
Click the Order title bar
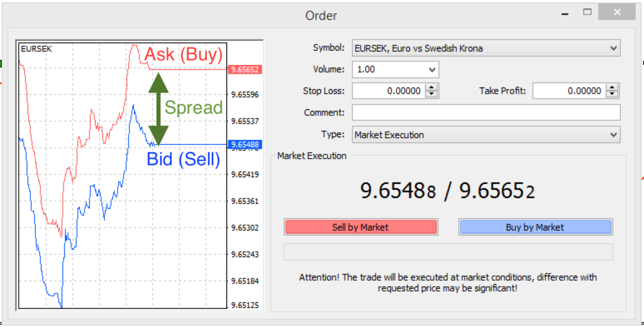pyautogui.click(x=321, y=15)
